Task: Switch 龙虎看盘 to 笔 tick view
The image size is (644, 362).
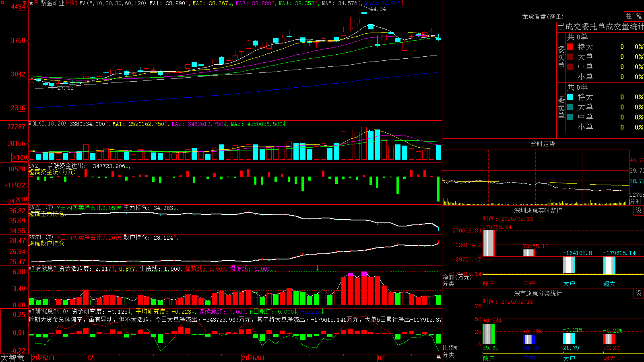Action: click(639, 16)
